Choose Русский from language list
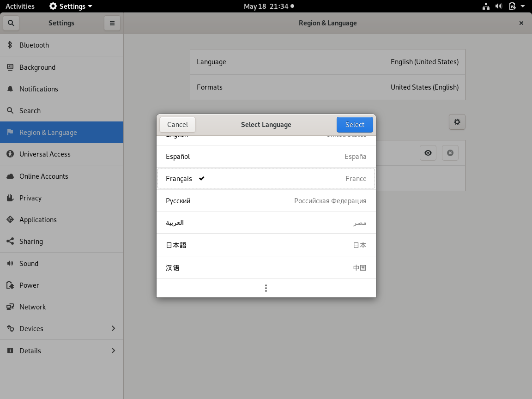This screenshot has height=399, width=532. point(266,201)
